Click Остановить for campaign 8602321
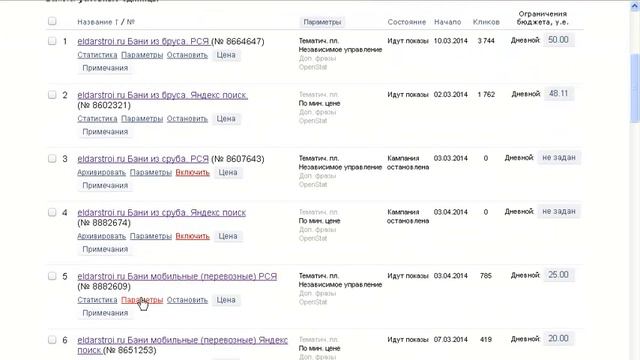The width and height of the screenshot is (640, 360). pyautogui.click(x=187, y=119)
